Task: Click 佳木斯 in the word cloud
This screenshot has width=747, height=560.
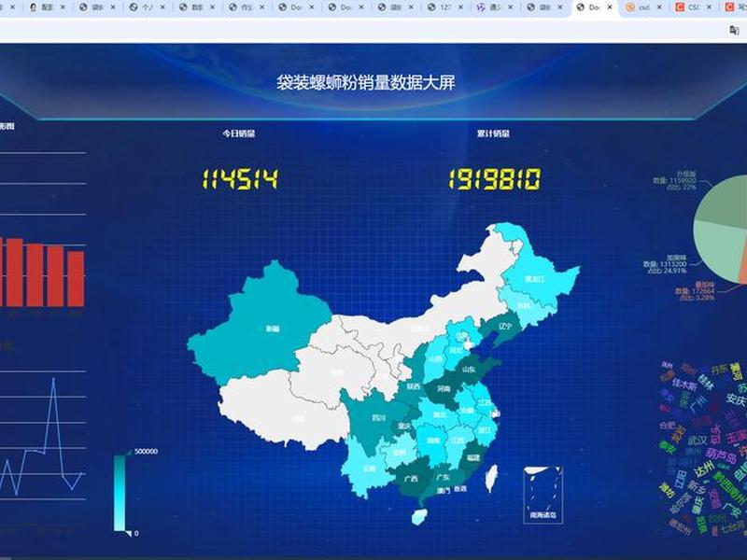Action: point(684,384)
